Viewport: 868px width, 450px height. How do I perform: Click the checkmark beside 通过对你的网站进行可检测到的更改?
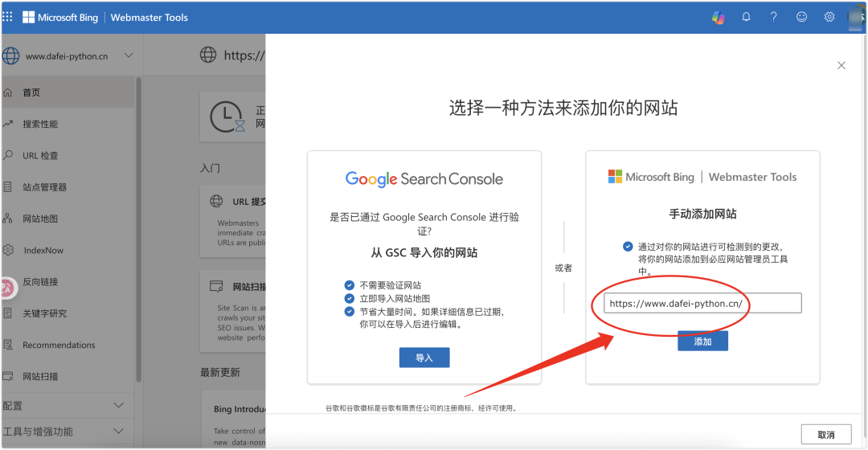pos(628,247)
